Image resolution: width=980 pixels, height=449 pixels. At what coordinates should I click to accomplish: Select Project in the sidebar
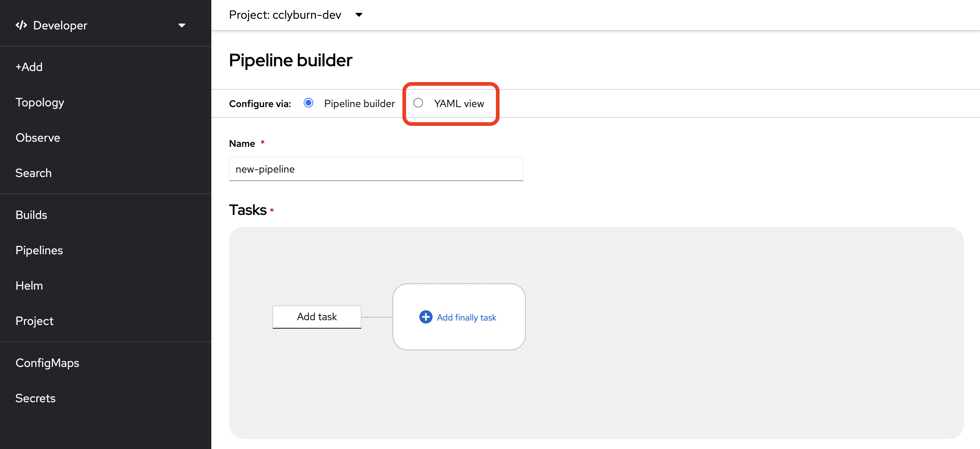34,321
